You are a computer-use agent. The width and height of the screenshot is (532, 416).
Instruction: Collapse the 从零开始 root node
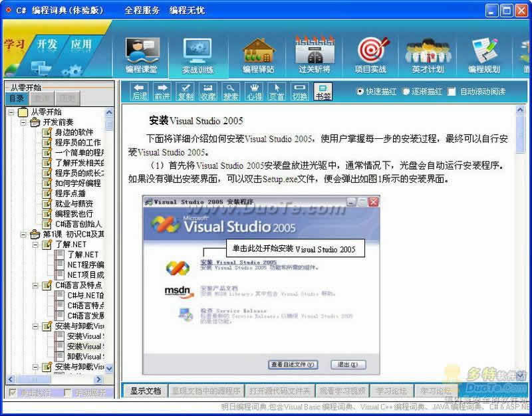click(x=11, y=112)
